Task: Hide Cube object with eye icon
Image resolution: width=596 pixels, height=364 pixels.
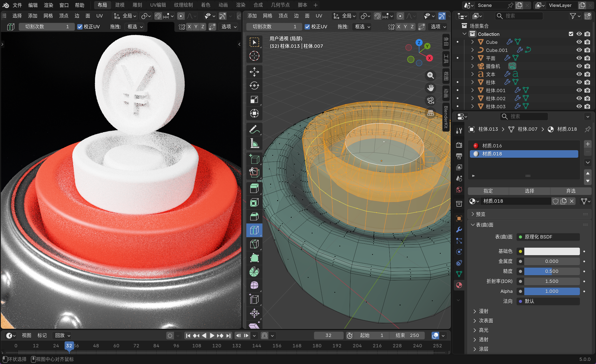Action: click(x=579, y=42)
